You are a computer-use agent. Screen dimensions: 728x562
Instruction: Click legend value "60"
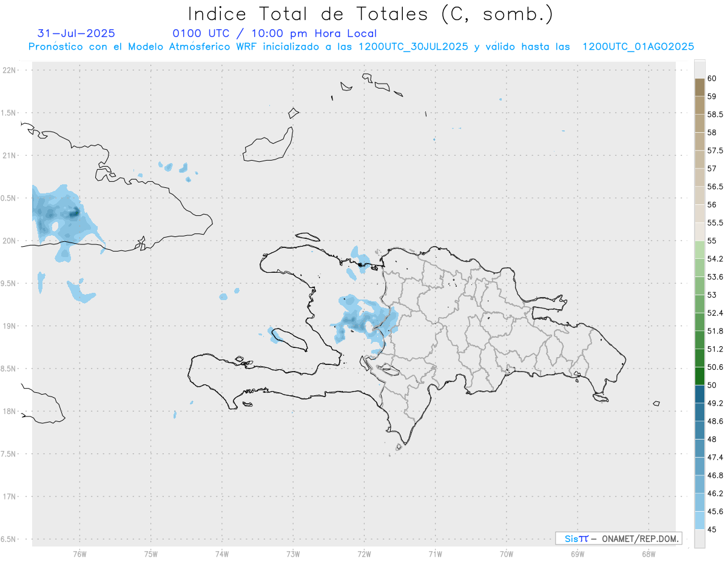712,78
